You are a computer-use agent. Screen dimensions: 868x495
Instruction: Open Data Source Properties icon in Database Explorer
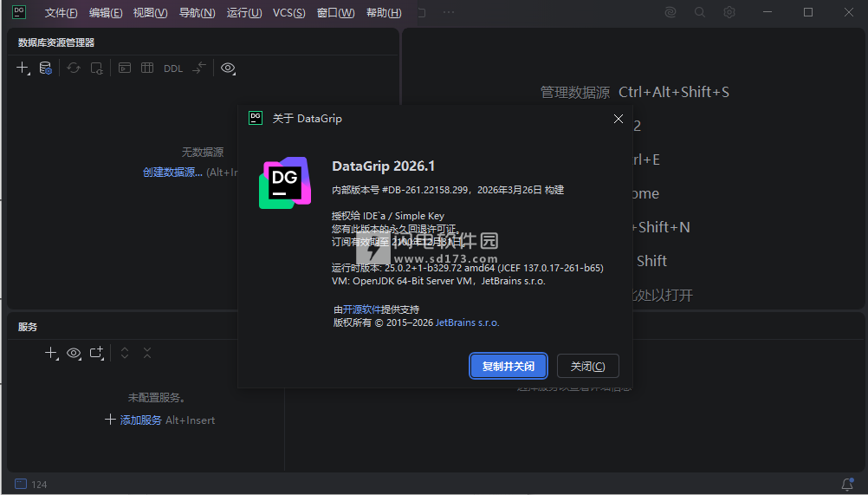coord(45,68)
